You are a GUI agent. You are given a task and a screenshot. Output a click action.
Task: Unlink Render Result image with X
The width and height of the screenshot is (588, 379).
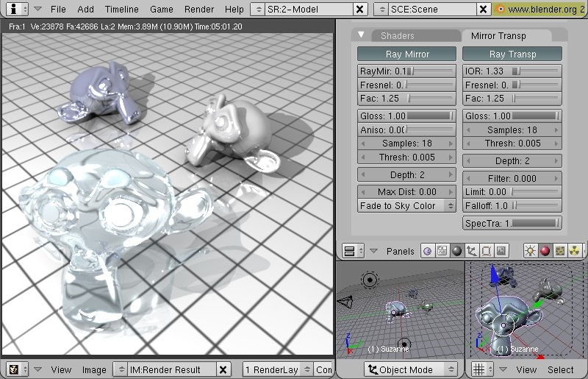click(x=223, y=369)
